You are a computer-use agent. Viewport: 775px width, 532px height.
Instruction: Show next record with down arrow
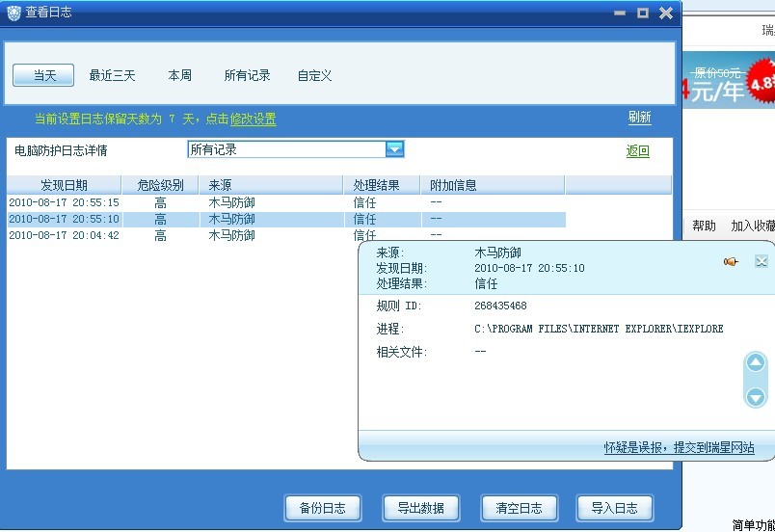[755, 397]
